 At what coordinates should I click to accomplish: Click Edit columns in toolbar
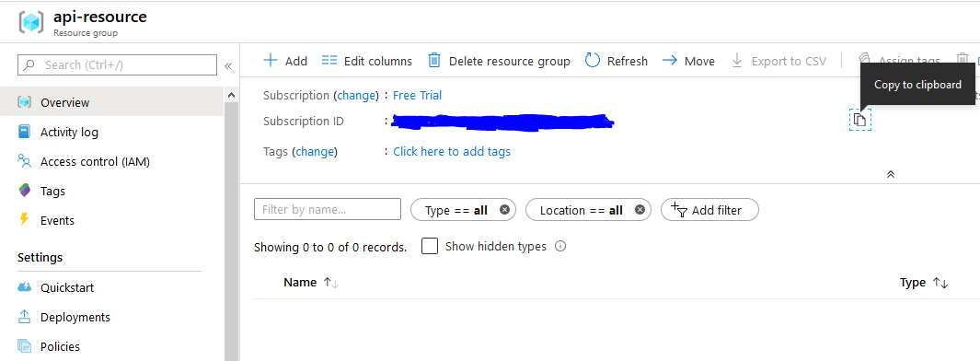[367, 61]
